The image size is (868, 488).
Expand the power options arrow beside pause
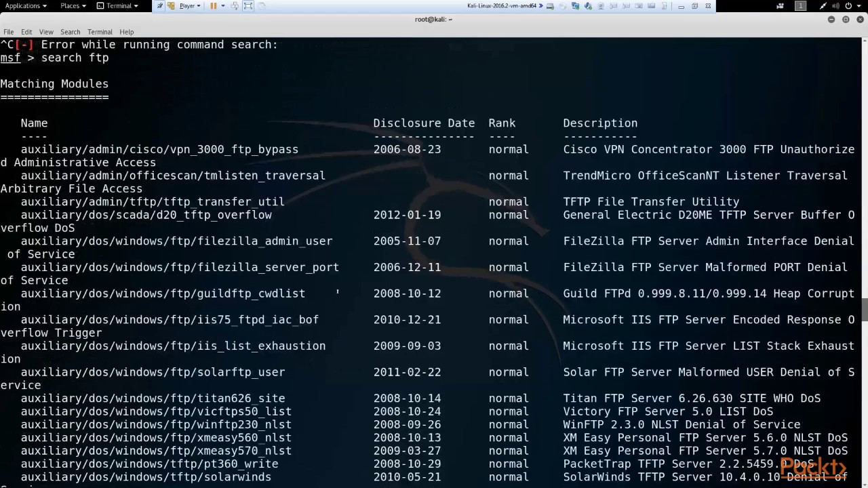point(223,5)
